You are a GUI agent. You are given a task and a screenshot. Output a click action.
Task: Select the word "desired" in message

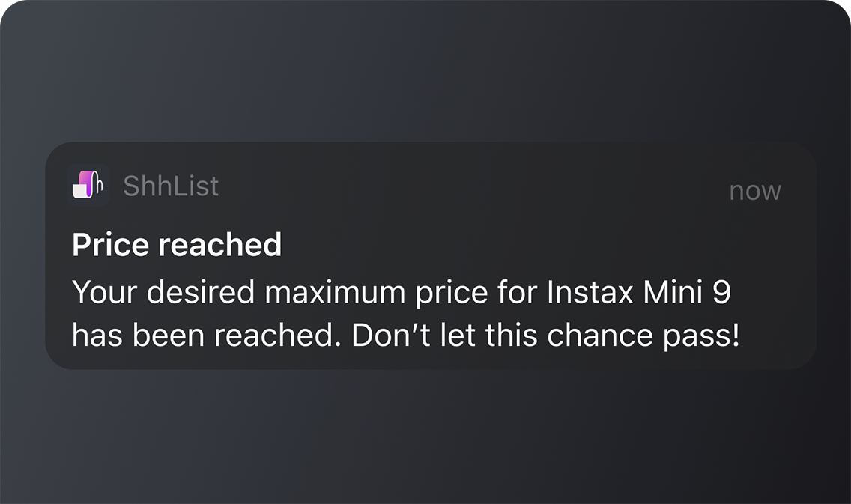(200, 292)
